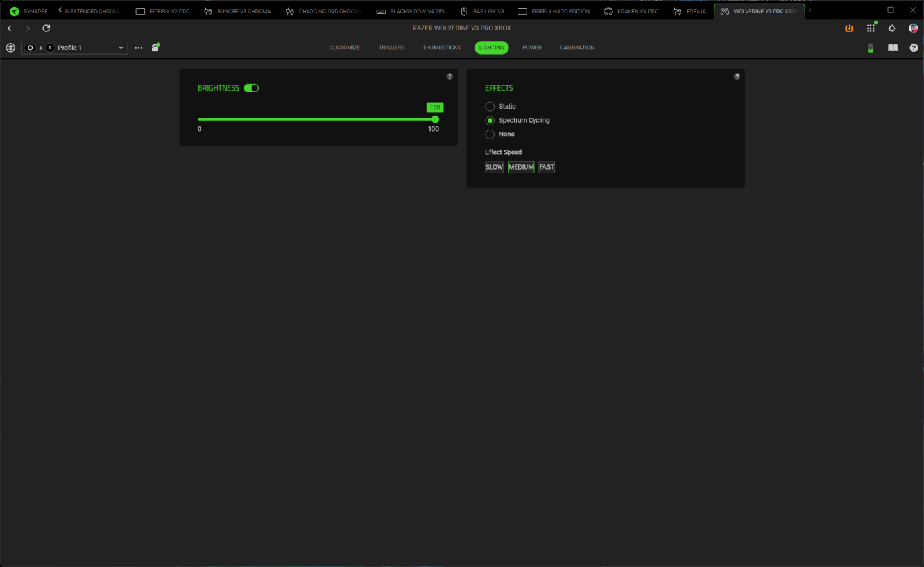Open the Thumbsticks tab
Screen dimensions: 924x567
click(441, 48)
